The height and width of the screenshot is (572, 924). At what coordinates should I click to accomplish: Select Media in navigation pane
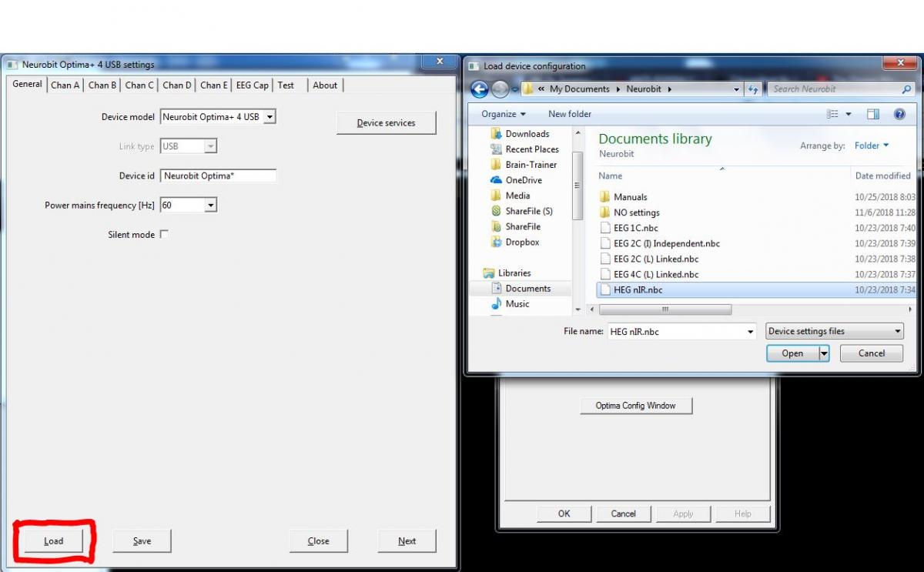coord(517,196)
